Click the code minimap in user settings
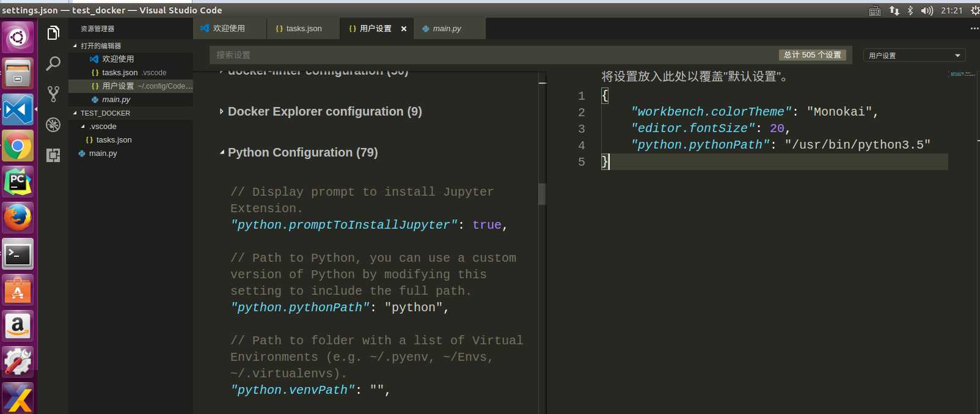Image resolution: width=980 pixels, height=414 pixels. [962, 73]
